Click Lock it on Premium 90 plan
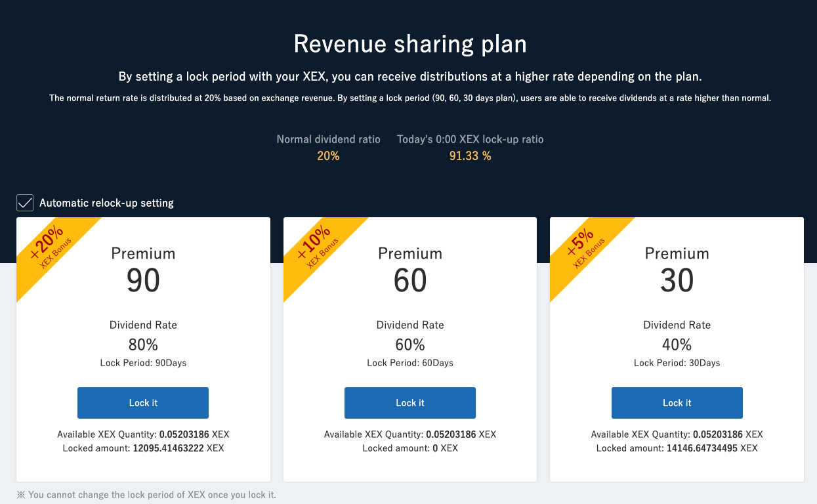The image size is (817, 504). pyautogui.click(x=143, y=403)
